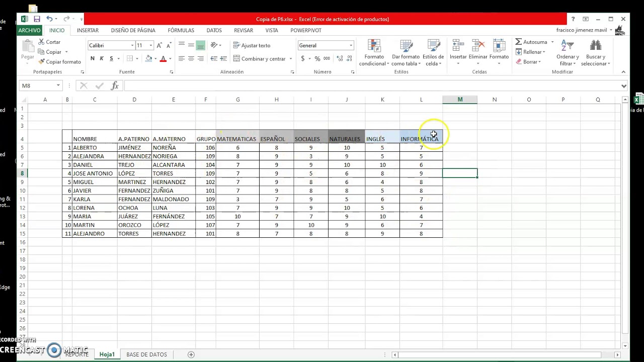Open cell Formato options
The width and height of the screenshot is (644, 362).
(499, 52)
